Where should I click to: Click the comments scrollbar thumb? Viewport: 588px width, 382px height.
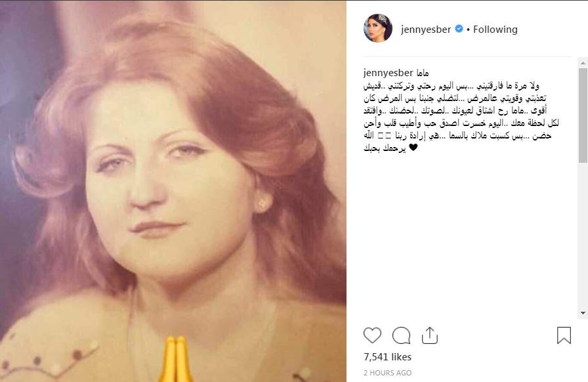[x=583, y=116]
